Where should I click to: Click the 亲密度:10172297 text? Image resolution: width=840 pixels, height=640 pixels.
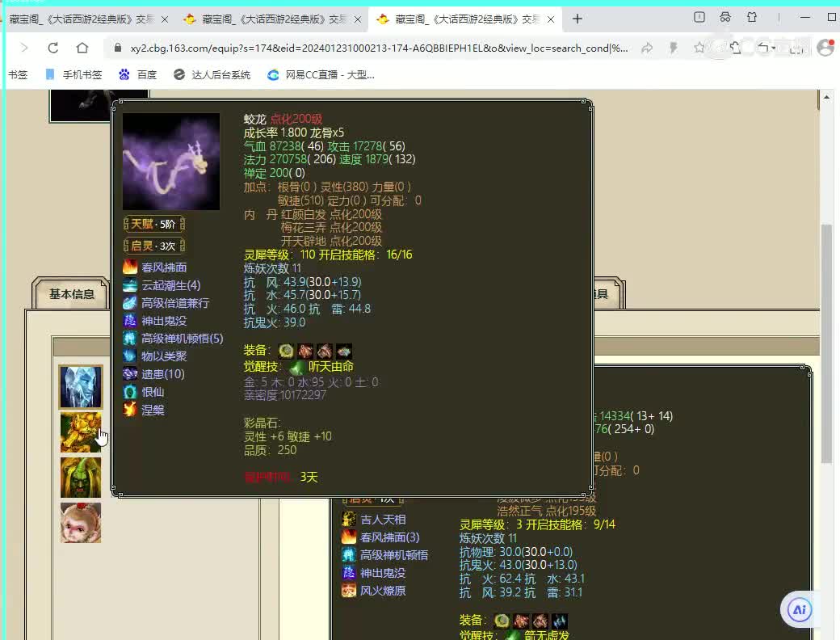tap(285, 395)
